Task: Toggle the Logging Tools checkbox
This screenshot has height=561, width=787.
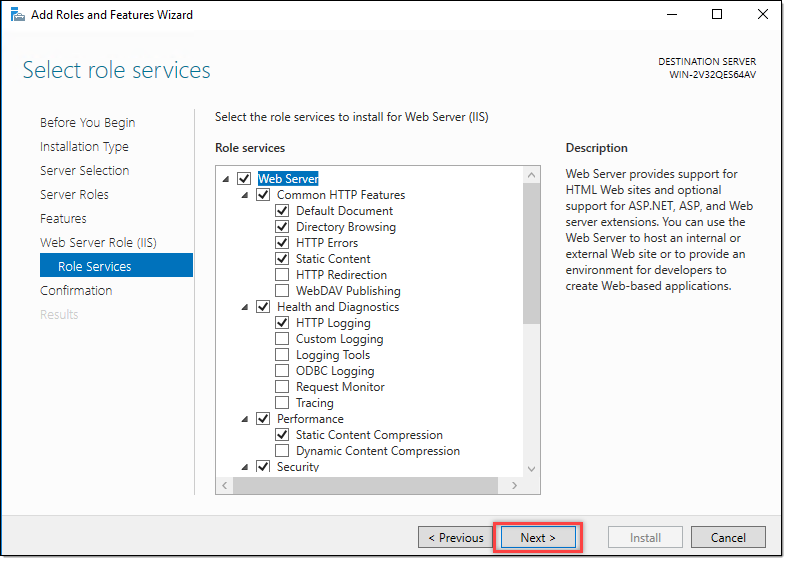Action: [x=282, y=355]
